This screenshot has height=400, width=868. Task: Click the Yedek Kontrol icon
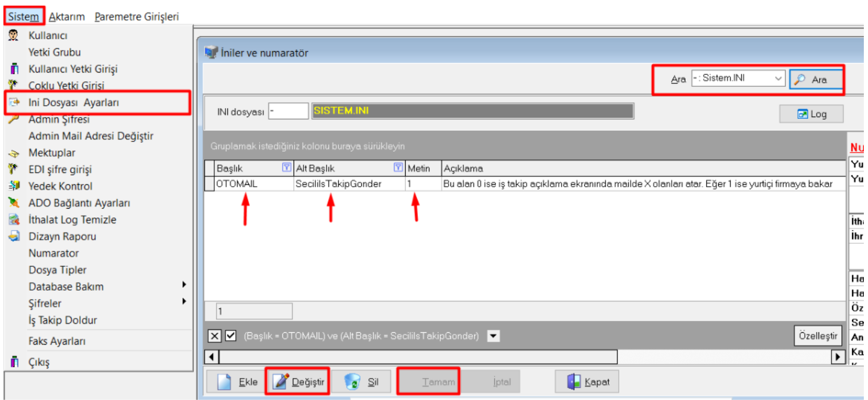(x=14, y=187)
